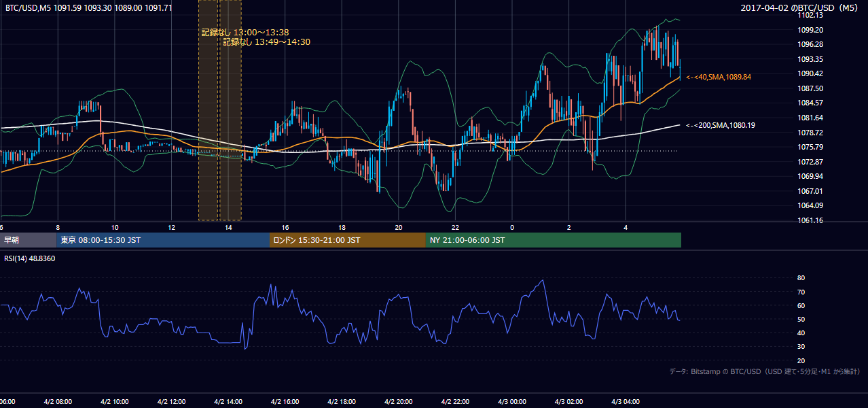Screen dimensions: 868x408
Task: Select the 4/3 00:00 date axis label
Action: [x=513, y=402]
